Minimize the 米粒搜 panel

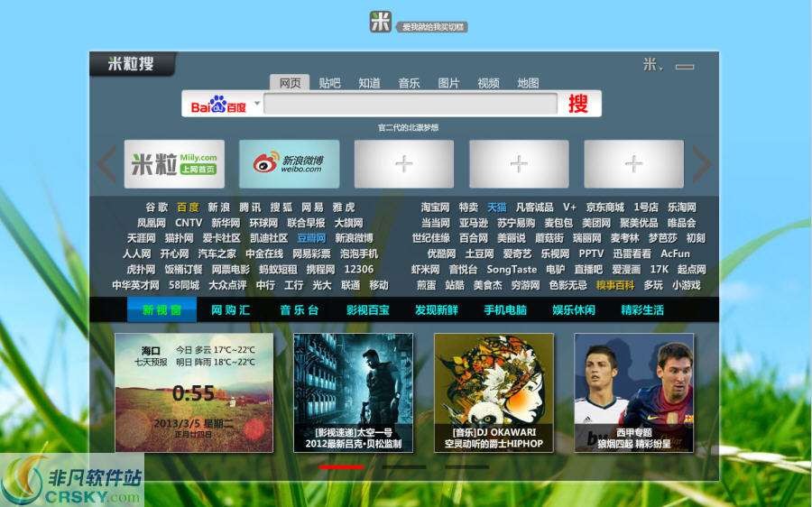point(685,66)
